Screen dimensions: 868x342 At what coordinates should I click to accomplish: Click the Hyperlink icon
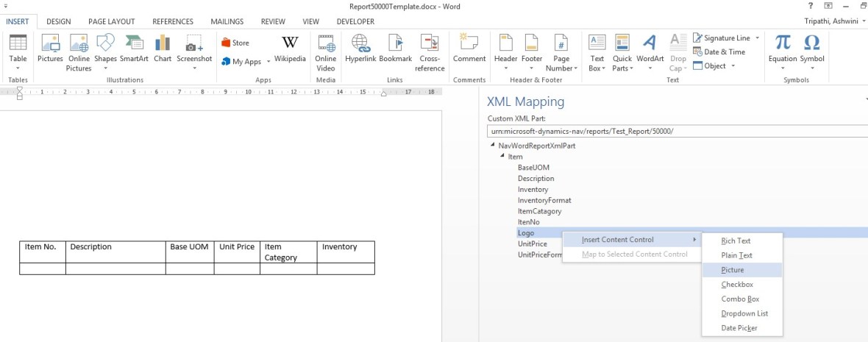[360, 49]
